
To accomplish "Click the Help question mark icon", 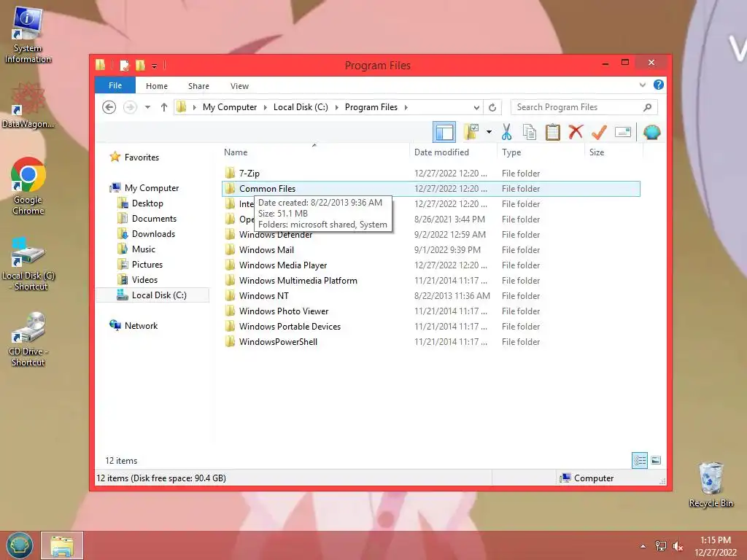I will point(659,85).
